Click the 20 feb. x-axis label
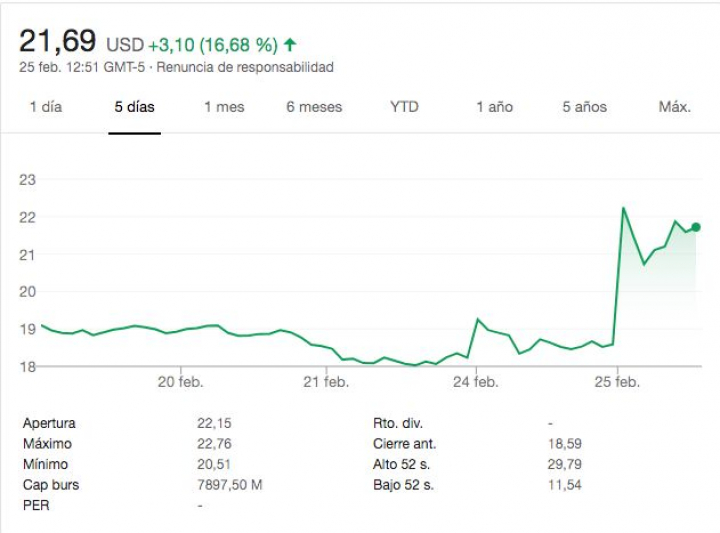This screenshot has height=533, width=720. (x=180, y=382)
